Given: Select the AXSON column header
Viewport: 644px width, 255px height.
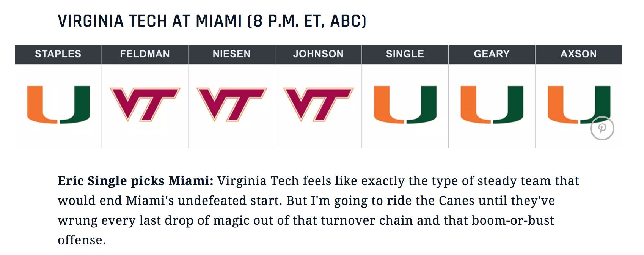Looking at the screenshot, I should (578, 54).
